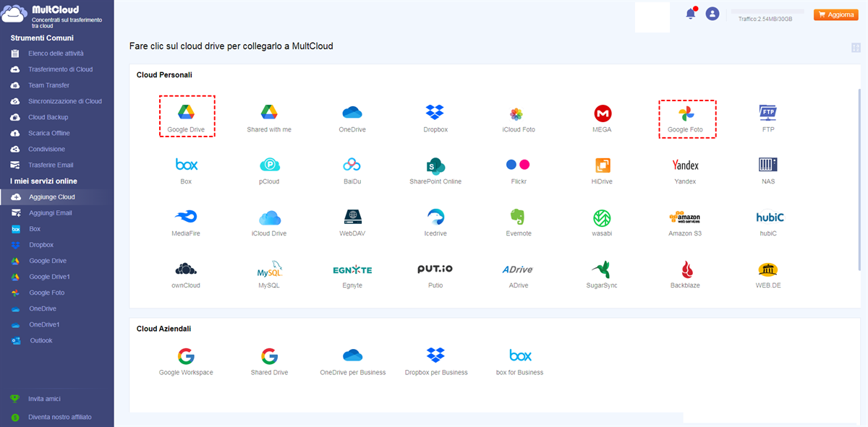Connect WebDAV service
The height and width of the screenshot is (427, 868).
click(352, 217)
